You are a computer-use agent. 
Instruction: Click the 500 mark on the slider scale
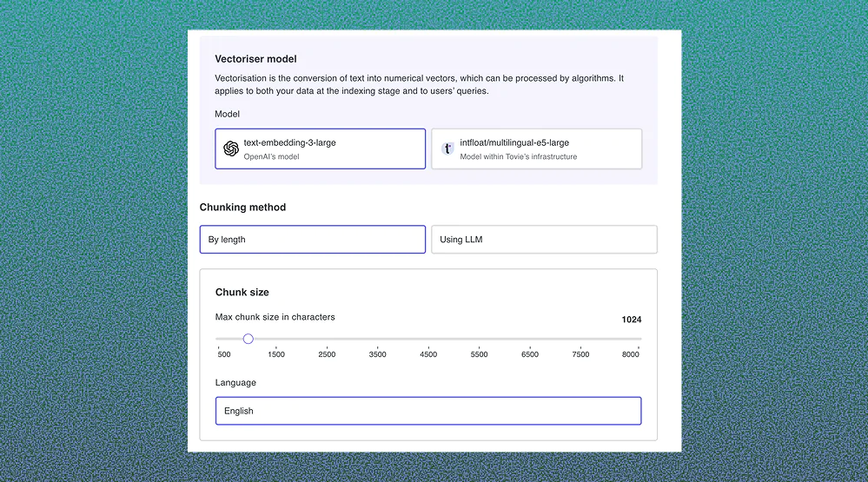tap(224, 354)
